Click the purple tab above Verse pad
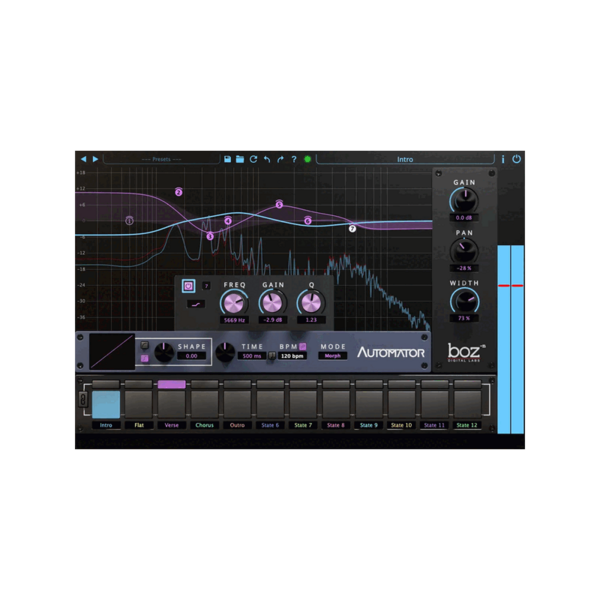 [171, 384]
